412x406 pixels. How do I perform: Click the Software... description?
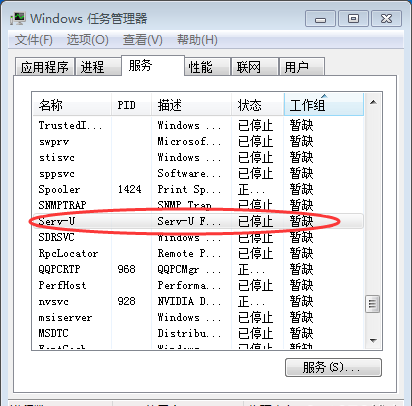point(189,173)
